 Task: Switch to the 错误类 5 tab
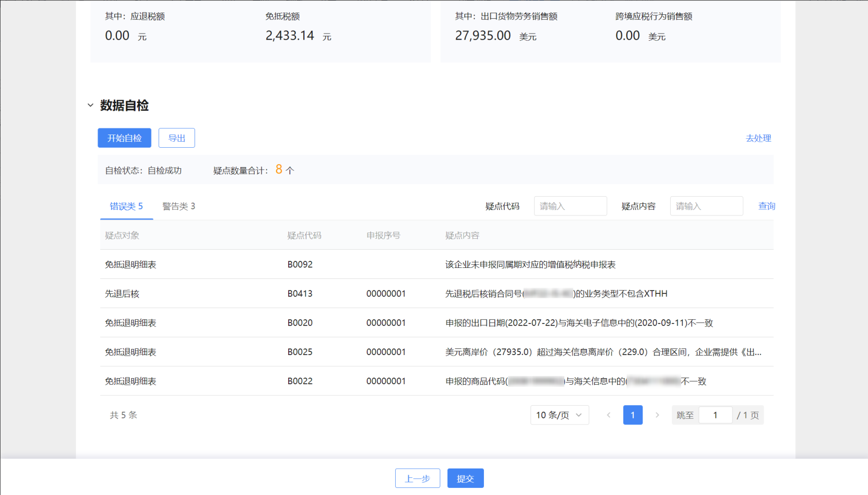126,206
